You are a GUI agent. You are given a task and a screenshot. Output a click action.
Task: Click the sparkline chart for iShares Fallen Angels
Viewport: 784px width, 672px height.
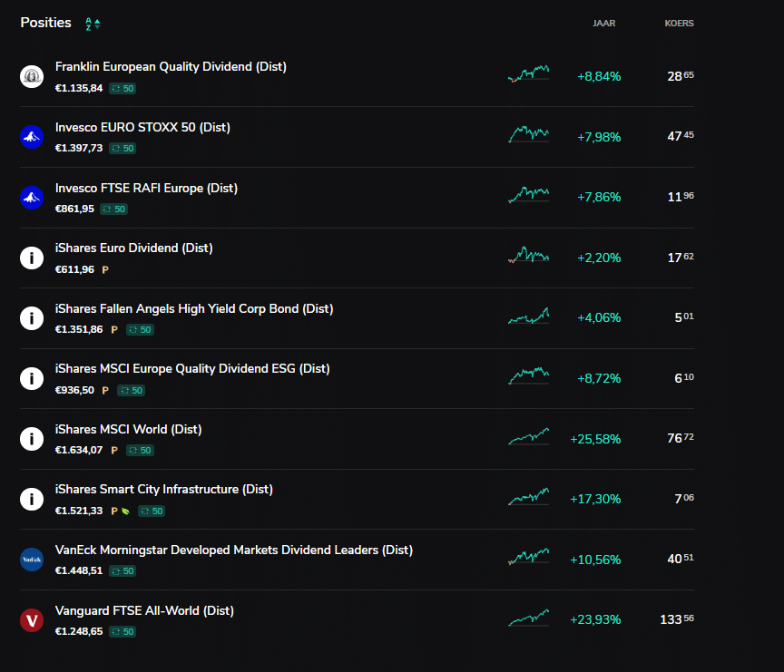[x=528, y=316]
